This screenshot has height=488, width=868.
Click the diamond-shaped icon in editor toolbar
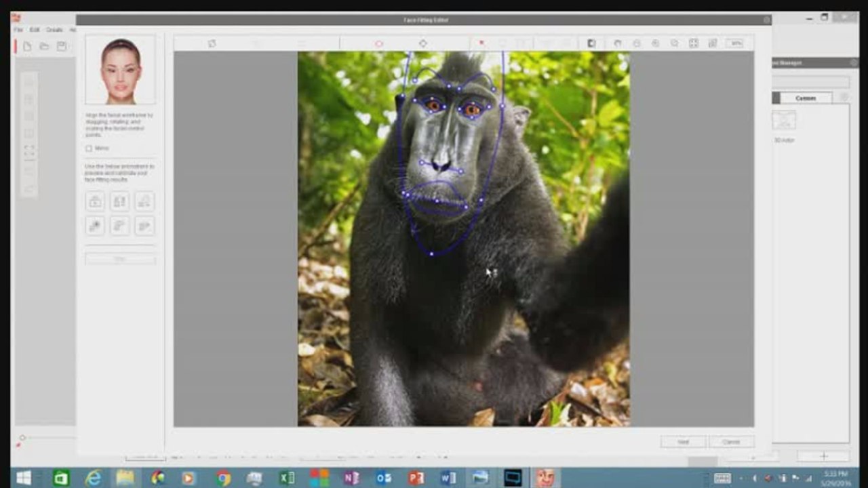tap(423, 43)
